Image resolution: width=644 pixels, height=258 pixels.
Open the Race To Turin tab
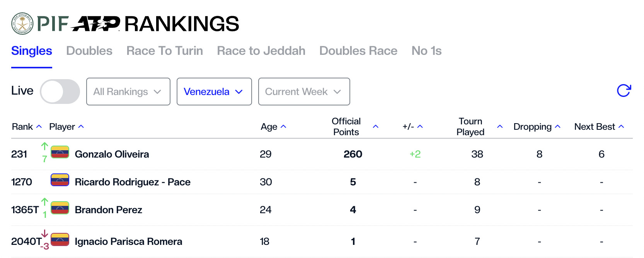click(x=165, y=51)
